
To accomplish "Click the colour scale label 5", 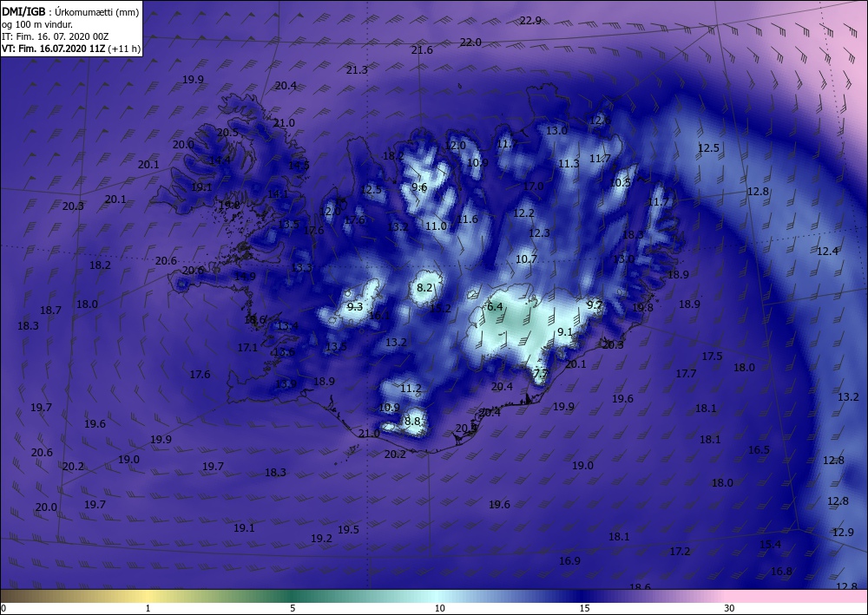I will coord(293,608).
